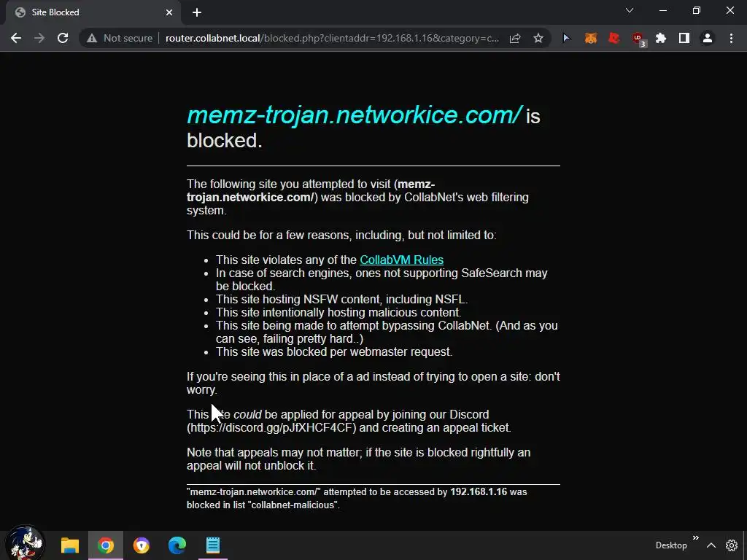Toggle the browser side panel
This screenshot has height=560, width=747.
pyautogui.click(x=684, y=38)
